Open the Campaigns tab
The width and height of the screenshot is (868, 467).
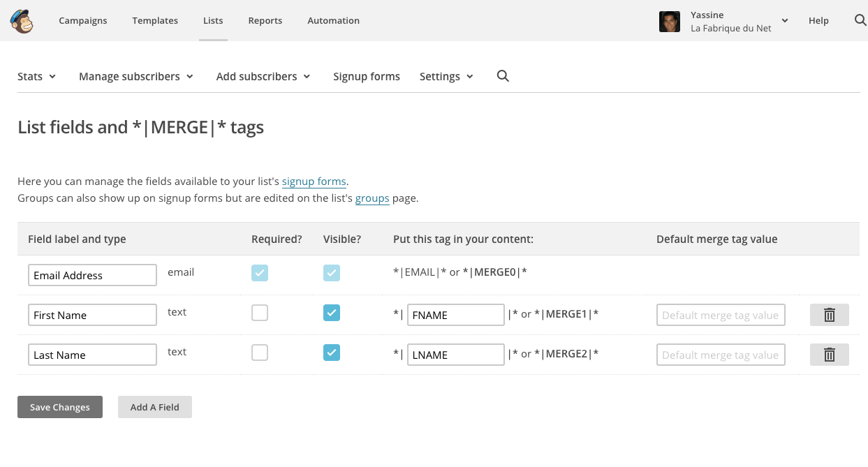pos(83,20)
